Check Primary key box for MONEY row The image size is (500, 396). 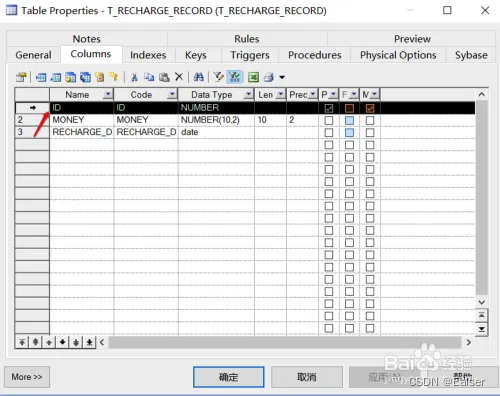[x=329, y=120]
